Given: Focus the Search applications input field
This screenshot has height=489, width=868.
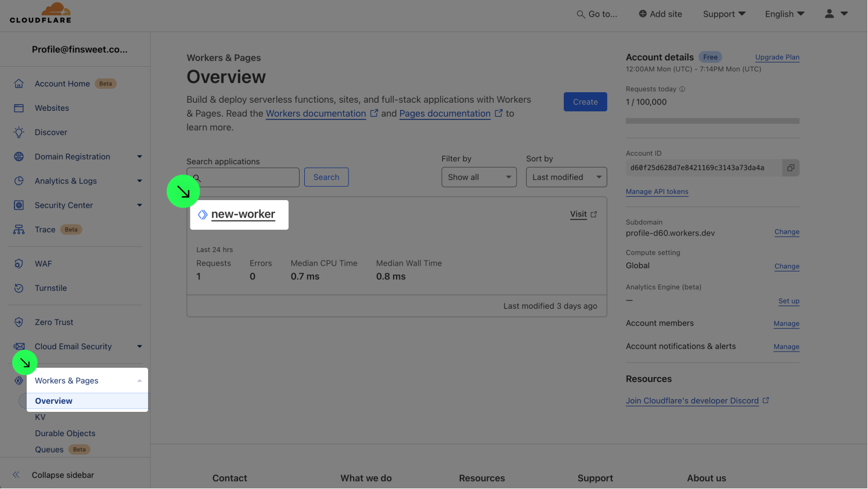Looking at the screenshot, I should (243, 178).
